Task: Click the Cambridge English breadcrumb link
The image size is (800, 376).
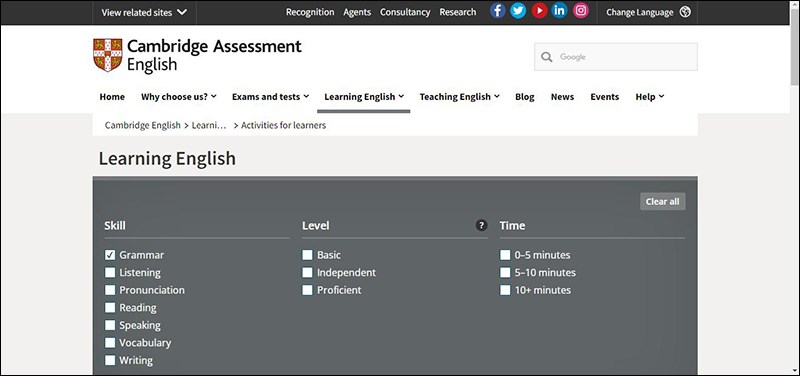Action: (143, 125)
